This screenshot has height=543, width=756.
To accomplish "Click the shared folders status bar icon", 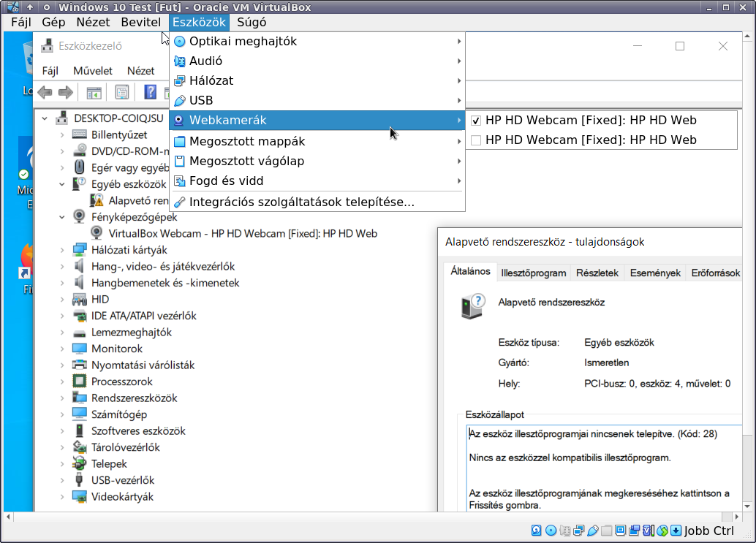I will point(607,531).
